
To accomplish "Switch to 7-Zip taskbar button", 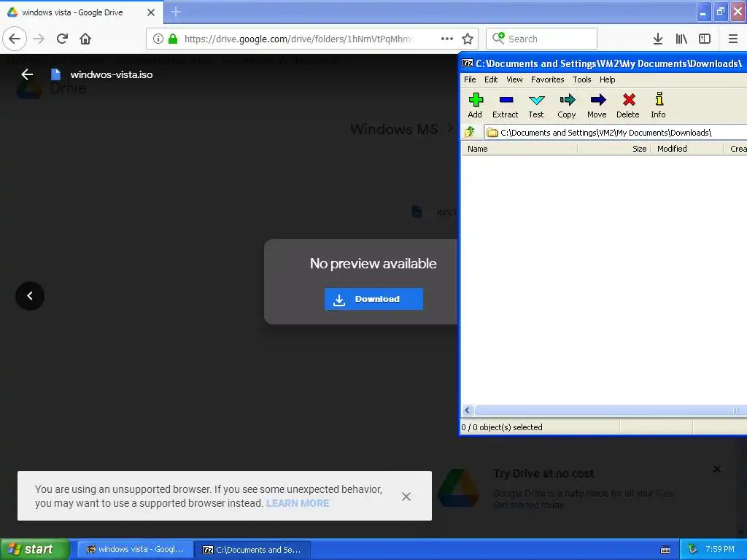I will pos(252,549).
